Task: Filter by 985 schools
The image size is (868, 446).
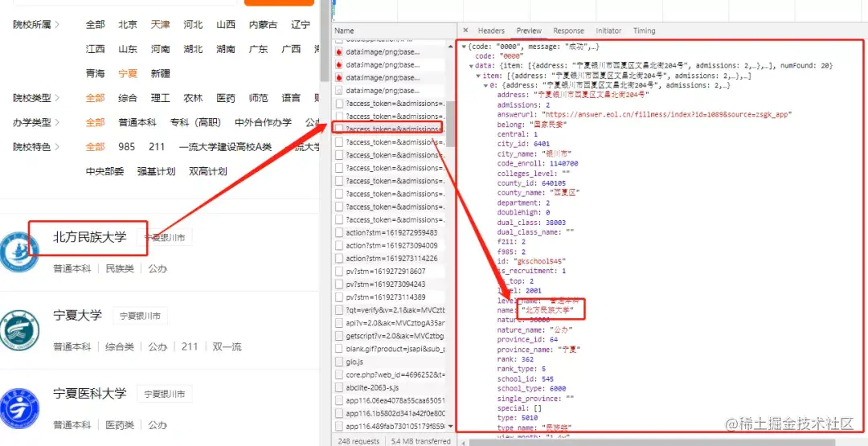Action: tap(126, 147)
